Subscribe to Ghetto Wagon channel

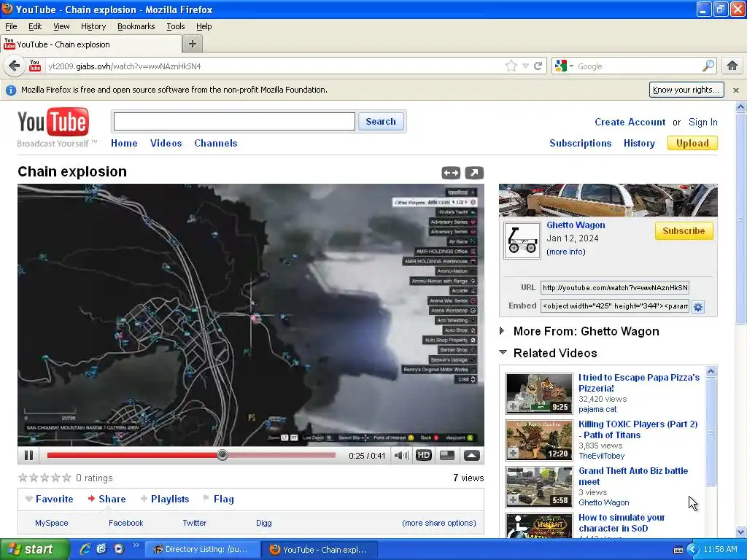(684, 231)
